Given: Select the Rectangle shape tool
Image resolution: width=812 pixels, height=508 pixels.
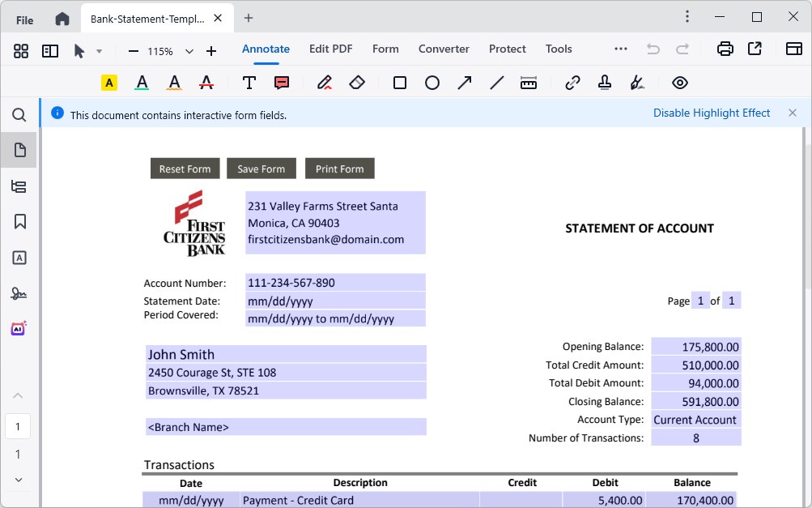Looking at the screenshot, I should (399, 82).
